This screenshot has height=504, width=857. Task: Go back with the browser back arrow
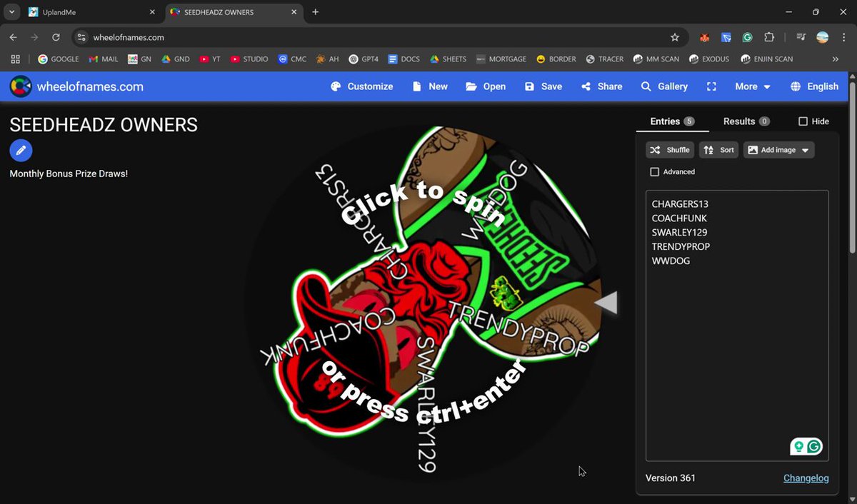pos(13,37)
